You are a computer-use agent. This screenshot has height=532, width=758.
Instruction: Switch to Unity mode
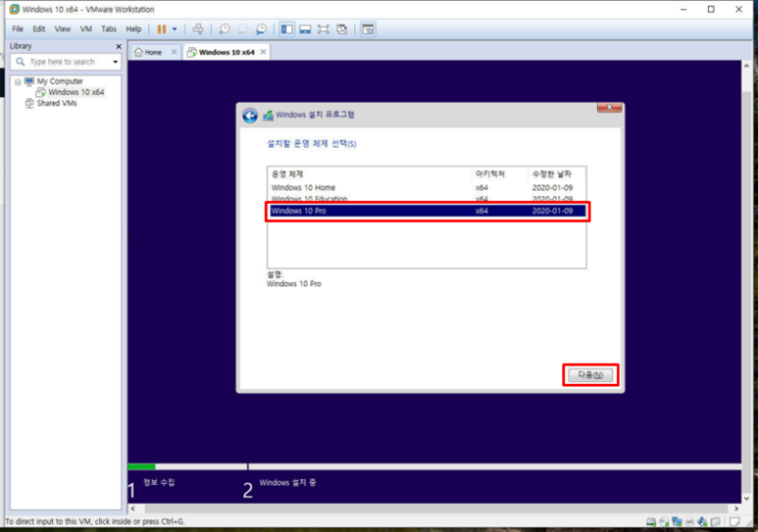[x=342, y=29]
